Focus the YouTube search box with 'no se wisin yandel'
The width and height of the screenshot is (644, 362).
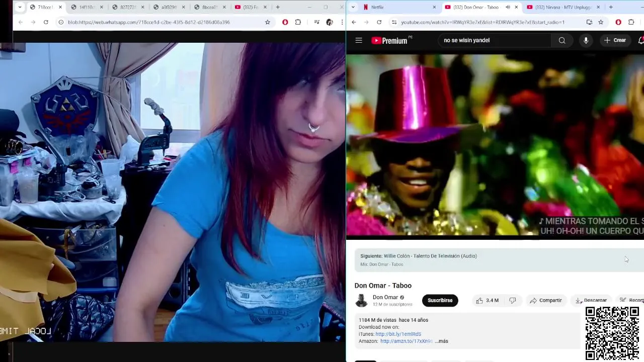[x=494, y=40]
